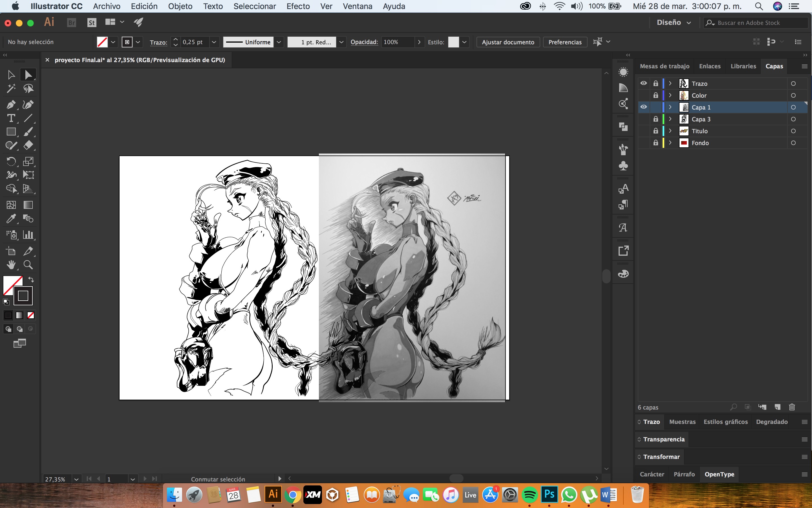Open the brush definition dropdown
Screen dimensions: 812x508
click(341, 42)
